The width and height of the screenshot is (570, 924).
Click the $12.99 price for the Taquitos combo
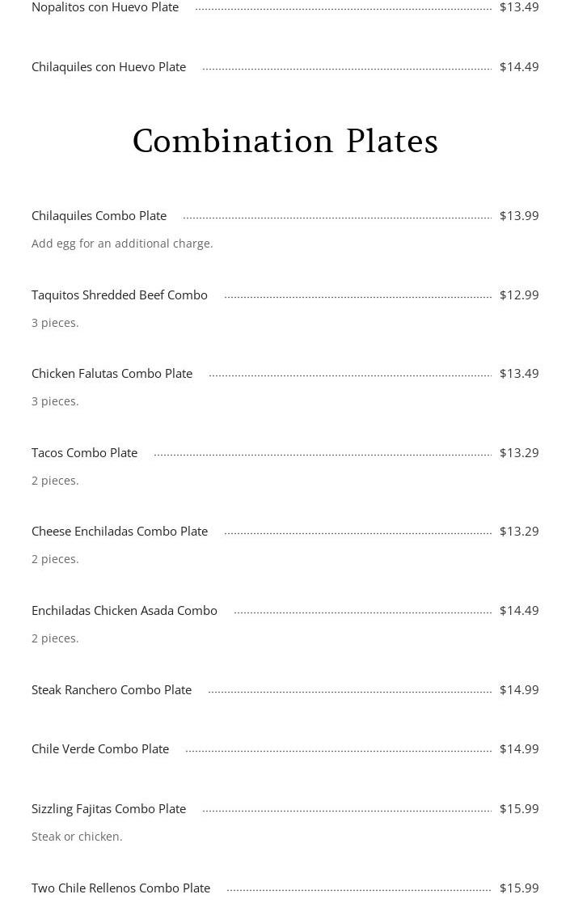tap(519, 295)
